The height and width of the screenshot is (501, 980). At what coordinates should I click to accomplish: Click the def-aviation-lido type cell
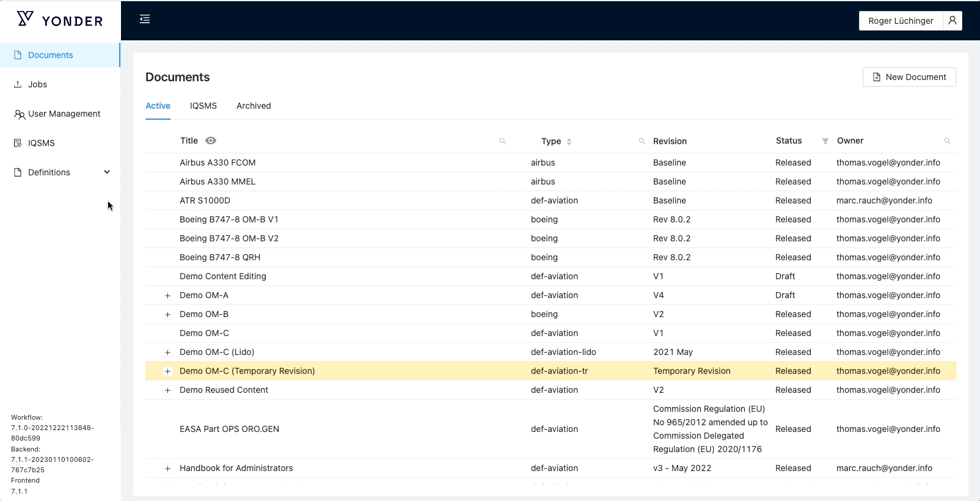tap(563, 352)
